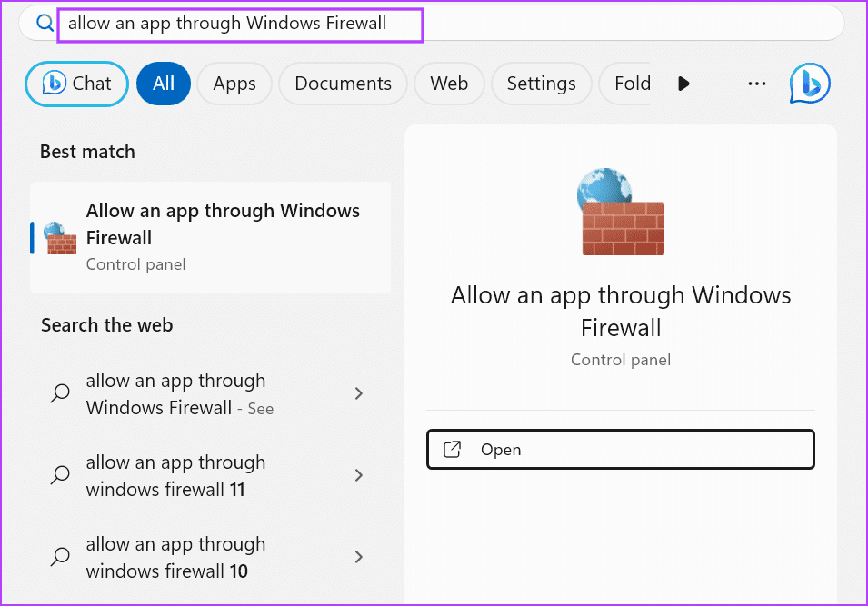Viewport: 868px width, 606px height.
Task: Click the preview pane title 'Allow an app through Windows Firewall'
Action: (621, 311)
